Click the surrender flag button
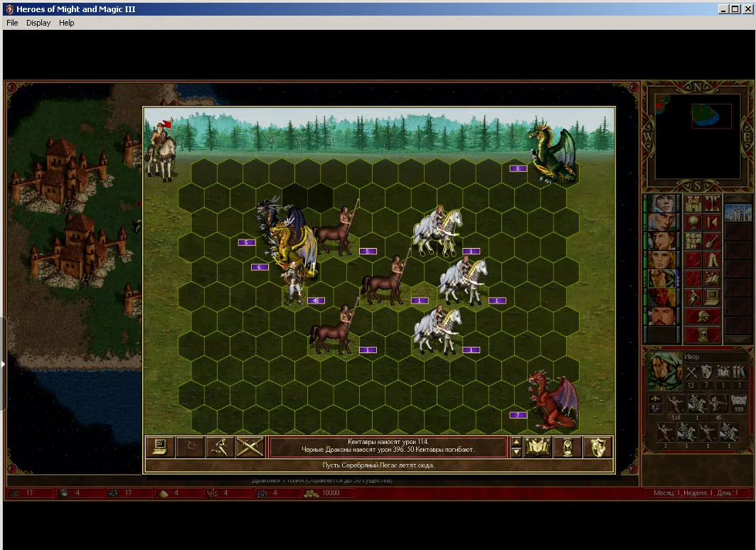This screenshot has width=756, height=550. tap(190, 447)
